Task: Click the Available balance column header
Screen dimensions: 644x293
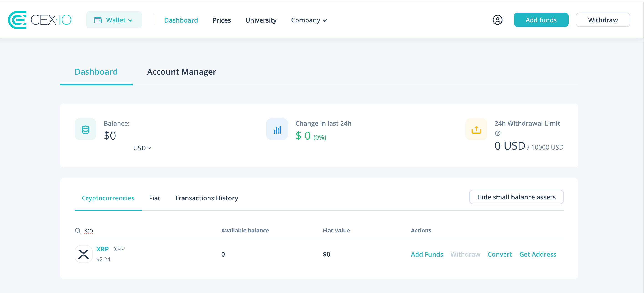Action: 245,230
